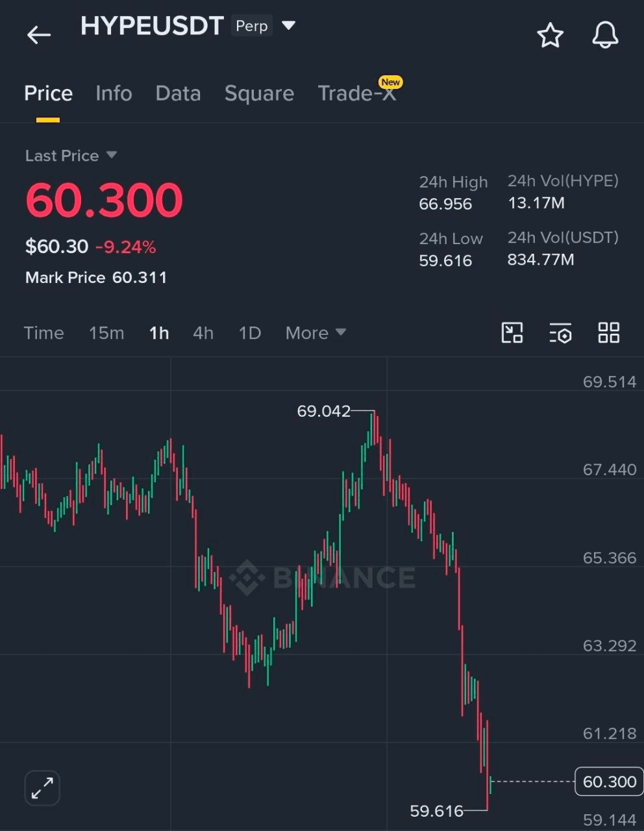Viewport: 644px width, 831px height.
Task: Expand chart to fullscreen with arrows icon
Action: (x=42, y=788)
